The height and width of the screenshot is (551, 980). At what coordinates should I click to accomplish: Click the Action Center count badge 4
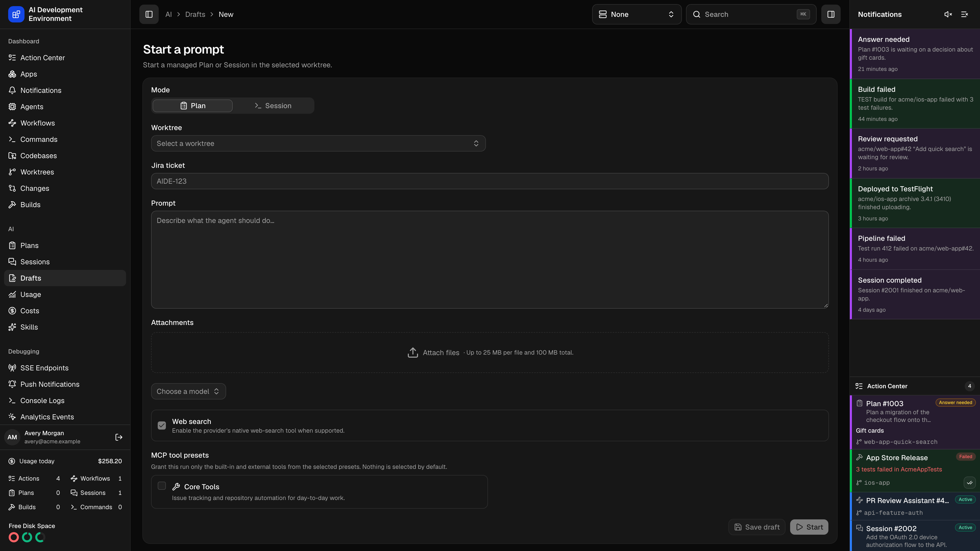969,386
